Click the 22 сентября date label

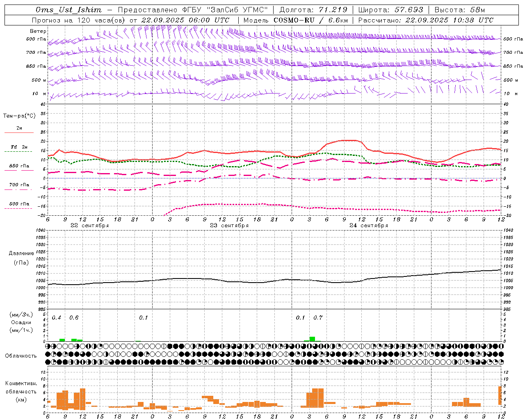click(89, 226)
